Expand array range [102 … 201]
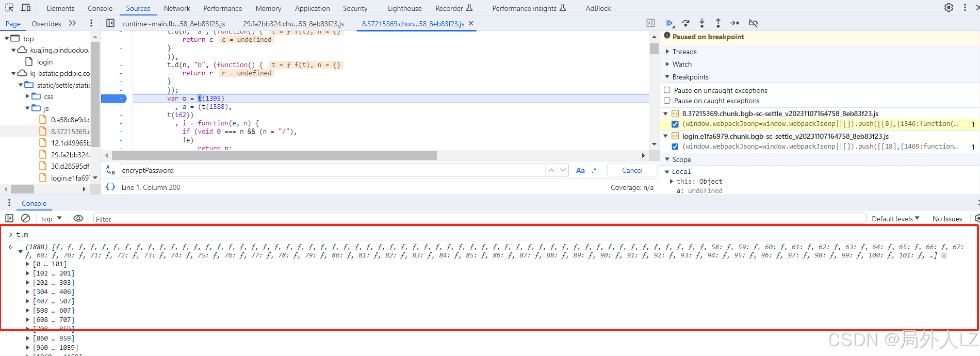 28,273
